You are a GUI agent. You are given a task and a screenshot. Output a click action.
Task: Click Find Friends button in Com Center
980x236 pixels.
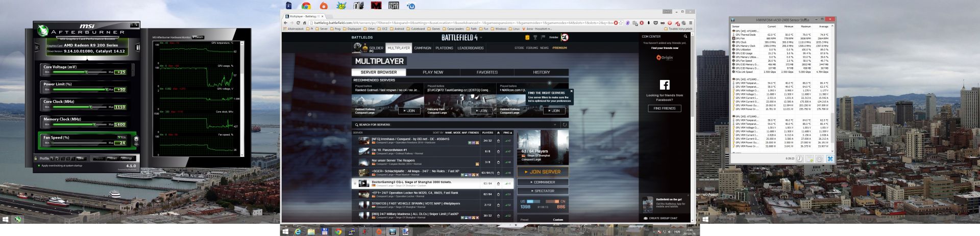pos(664,108)
